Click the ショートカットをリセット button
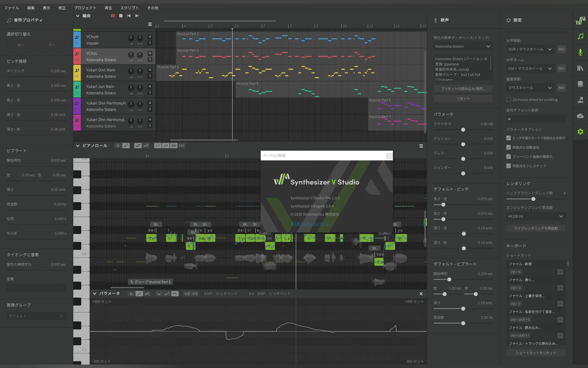The image size is (588, 368). click(x=536, y=353)
